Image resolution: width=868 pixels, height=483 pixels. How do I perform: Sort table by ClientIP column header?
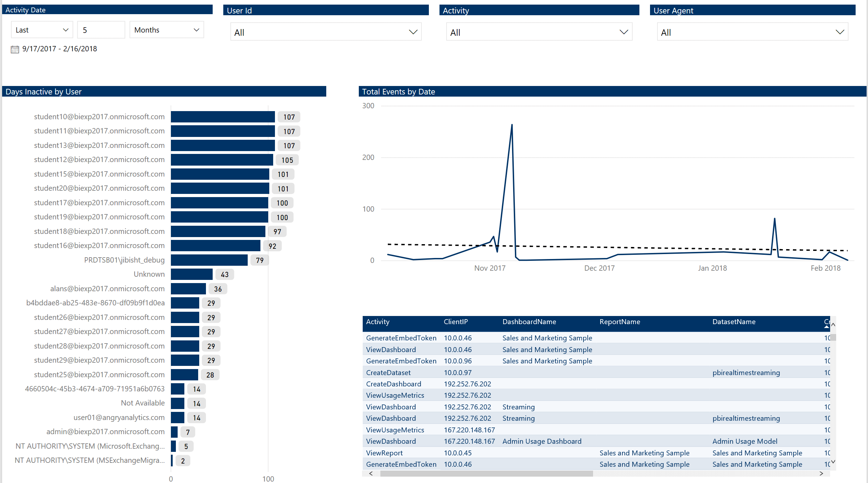[455, 322]
